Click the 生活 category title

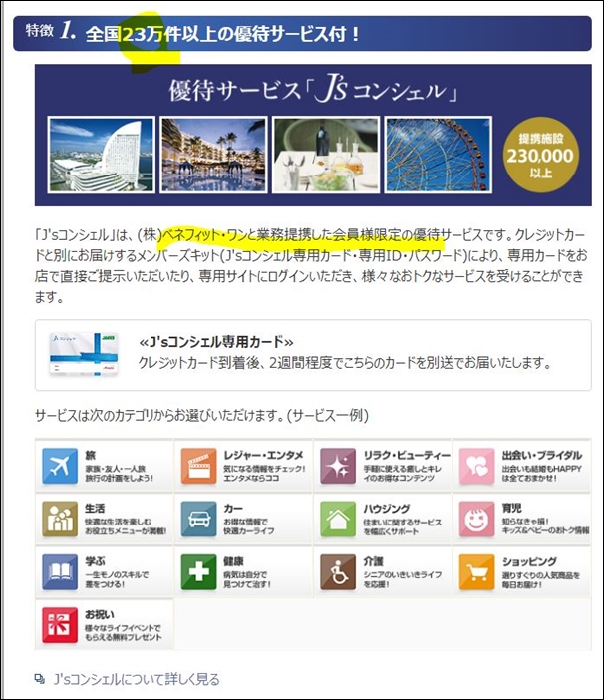pos(95,508)
